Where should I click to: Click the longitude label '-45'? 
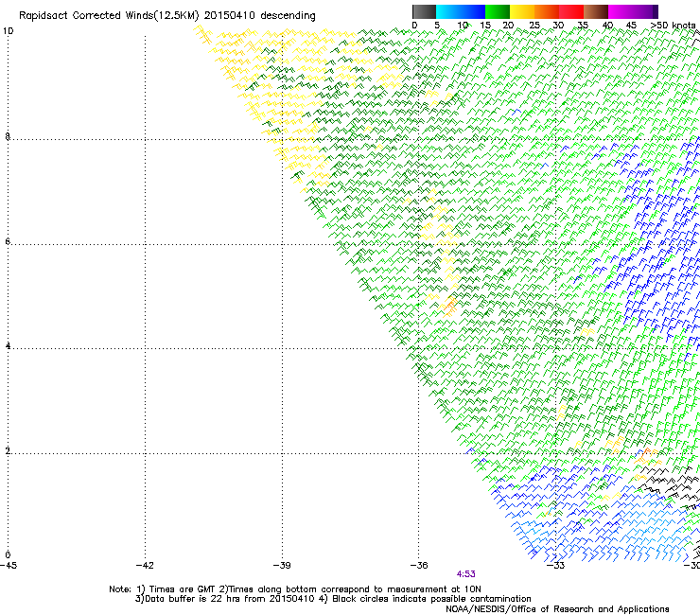(x=9, y=566)
